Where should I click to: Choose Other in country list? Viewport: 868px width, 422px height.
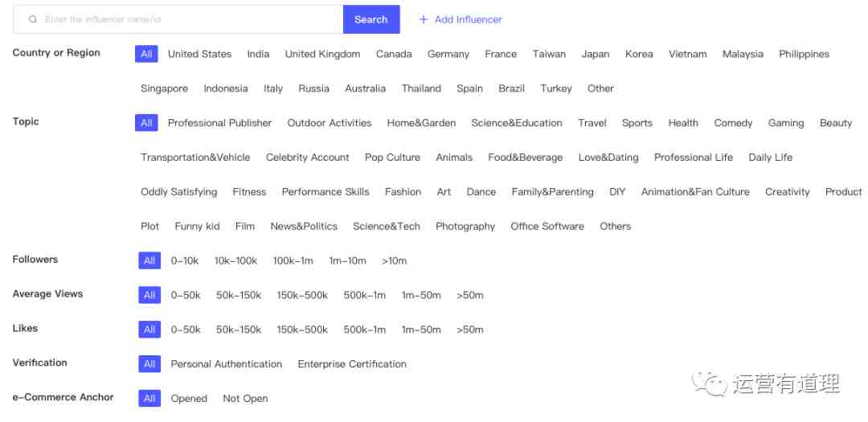(x=600, y=88)
